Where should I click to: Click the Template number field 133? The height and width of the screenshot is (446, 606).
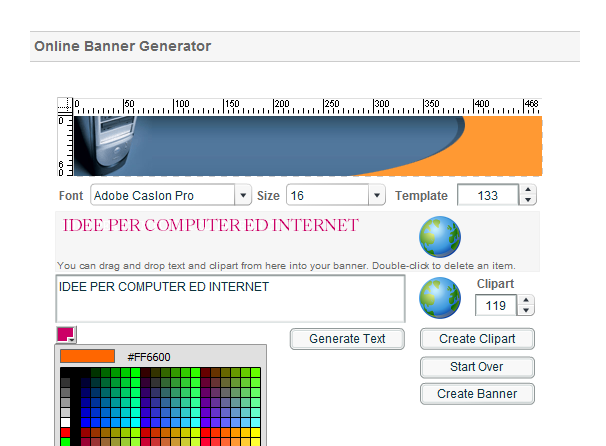[x=488, y=195]
